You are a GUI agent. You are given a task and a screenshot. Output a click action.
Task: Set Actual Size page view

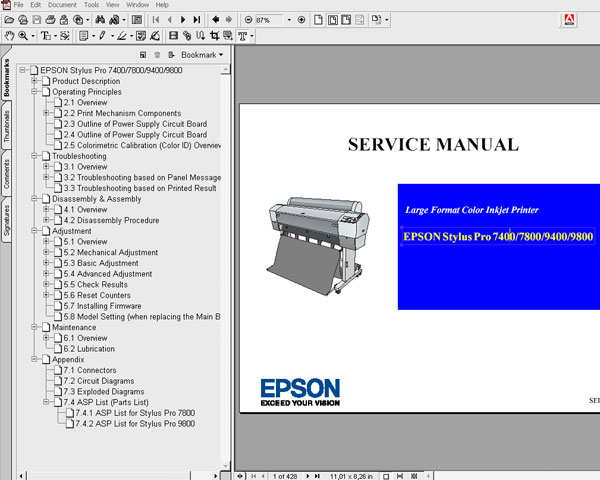click(x=318, y=20)
